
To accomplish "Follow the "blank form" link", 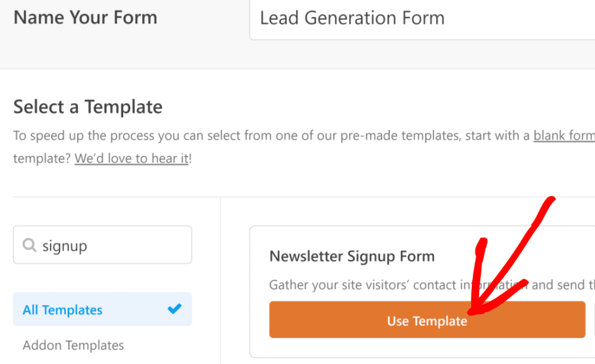I will (563, 136).
